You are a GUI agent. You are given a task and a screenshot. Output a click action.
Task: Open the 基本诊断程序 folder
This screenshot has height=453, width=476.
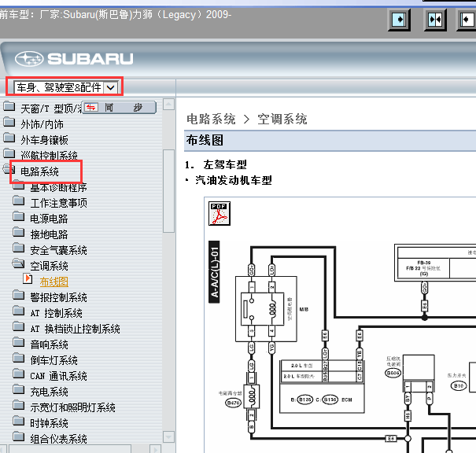point(58,187)
